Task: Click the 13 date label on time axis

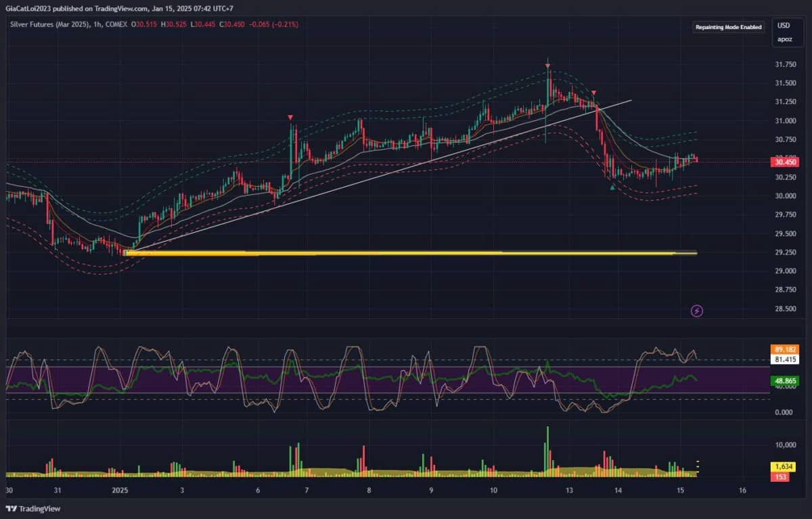Action: pyautogui.click(x=570, y=490)
